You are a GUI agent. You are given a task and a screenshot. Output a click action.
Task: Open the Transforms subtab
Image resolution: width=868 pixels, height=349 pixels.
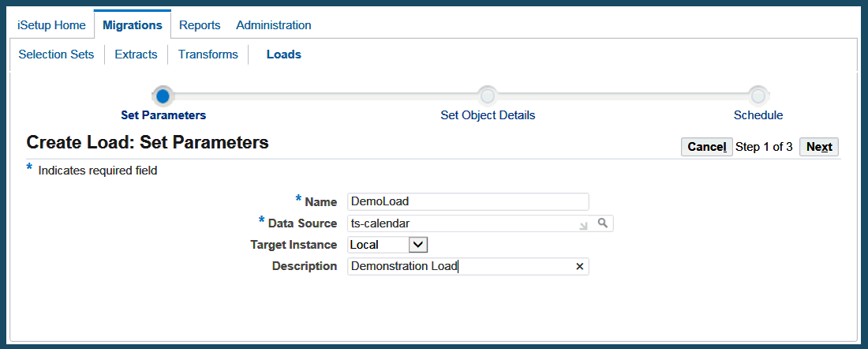[208, 54]
